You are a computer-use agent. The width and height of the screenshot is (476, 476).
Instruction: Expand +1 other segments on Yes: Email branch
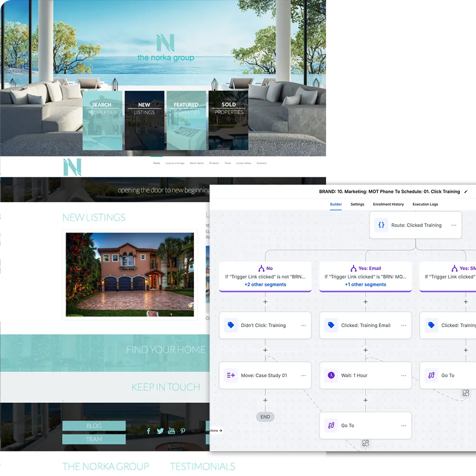coord(366,285)
